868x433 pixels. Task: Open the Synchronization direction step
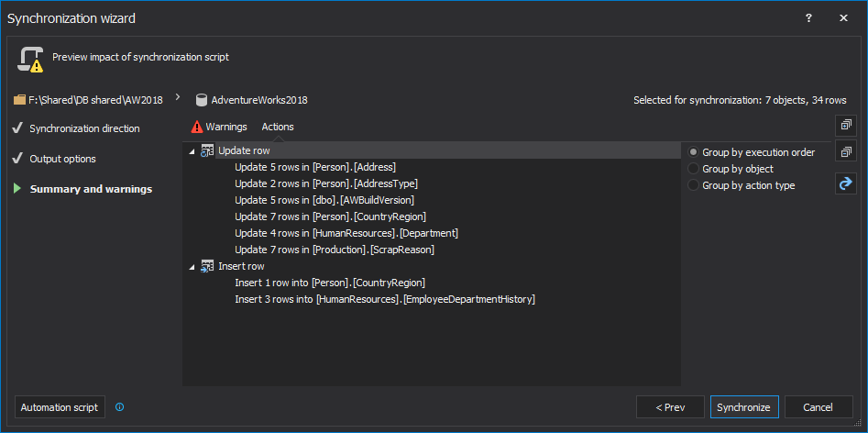pos(84,128)
